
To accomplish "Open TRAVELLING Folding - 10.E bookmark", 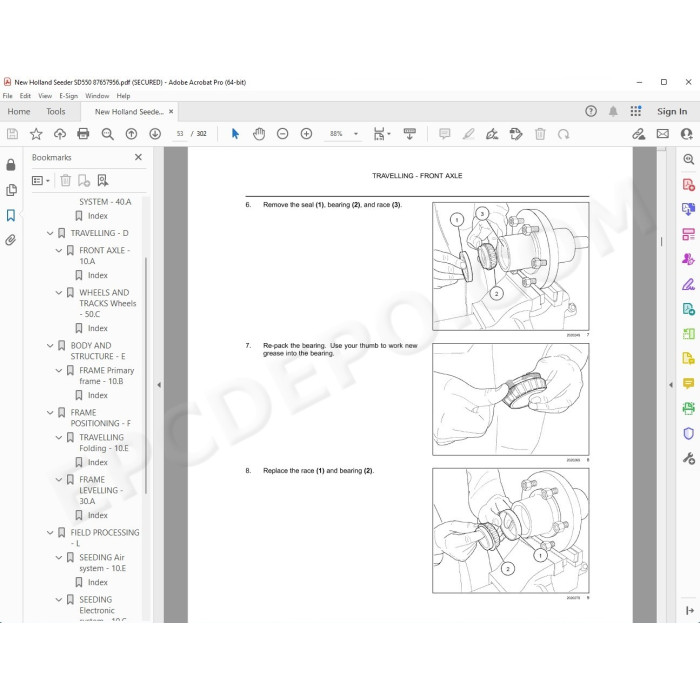I will [x=104, y=443].
